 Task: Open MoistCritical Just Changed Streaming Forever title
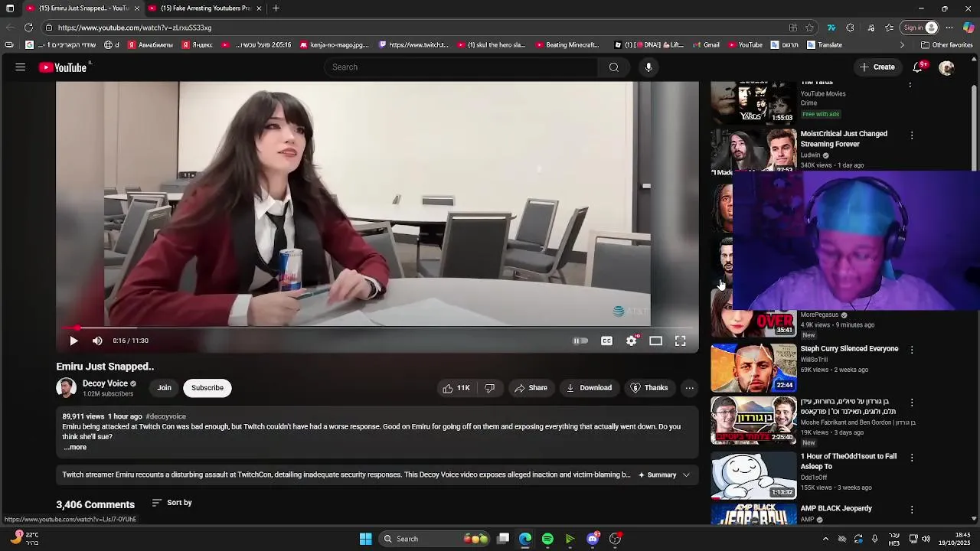click(844, 139)
